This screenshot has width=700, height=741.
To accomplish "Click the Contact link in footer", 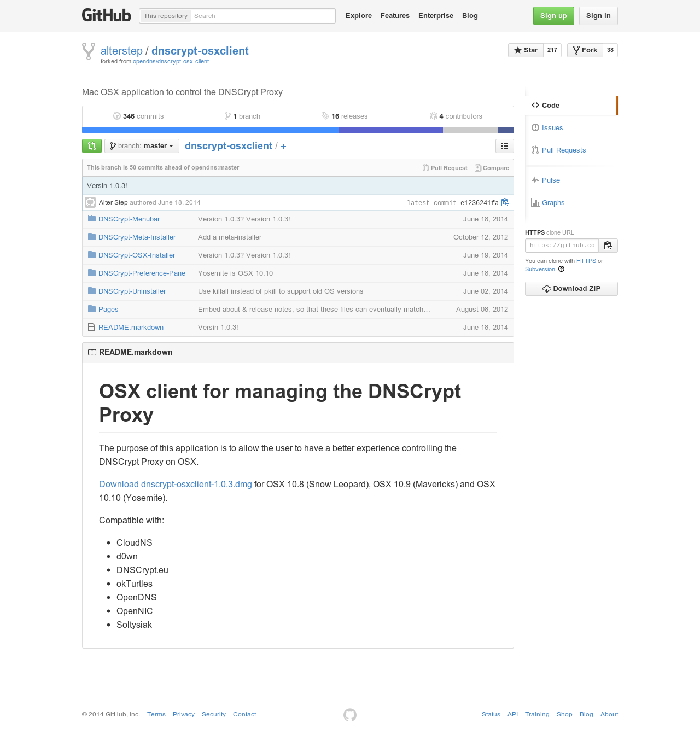I will coord(244,714).
